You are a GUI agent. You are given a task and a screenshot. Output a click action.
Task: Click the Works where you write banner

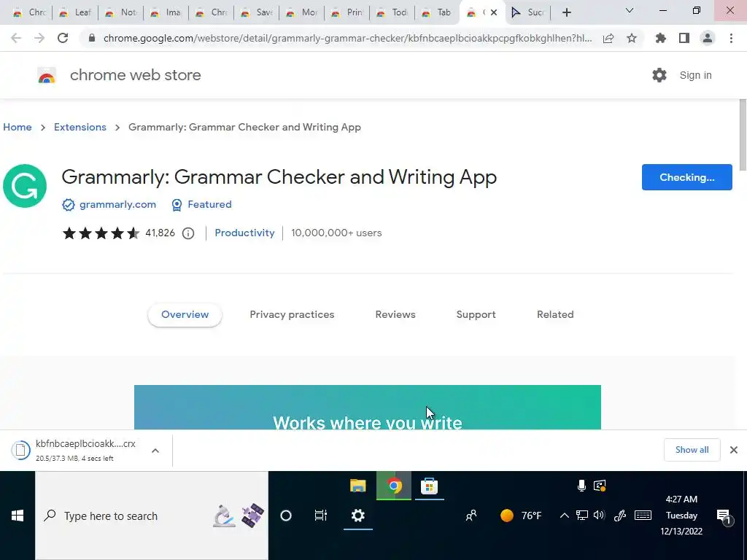pyautogui.click(x=368, y=407)
